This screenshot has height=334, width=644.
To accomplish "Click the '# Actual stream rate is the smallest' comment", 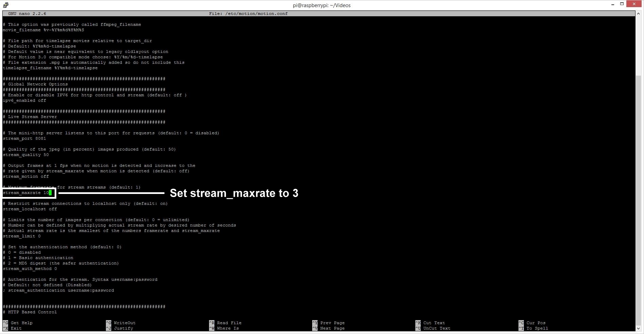I will click(111, 231).
